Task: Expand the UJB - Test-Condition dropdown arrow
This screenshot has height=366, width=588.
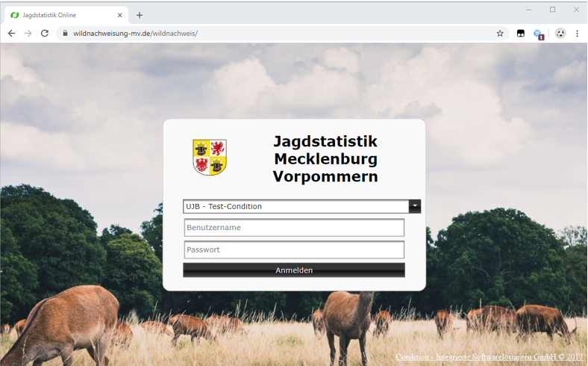Action: [415, 206]
